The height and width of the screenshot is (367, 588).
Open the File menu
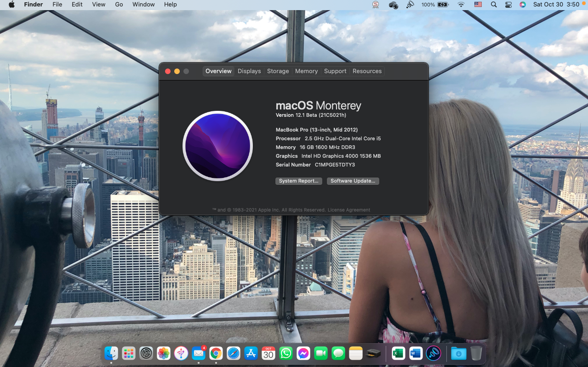pyautogui.click(x=57, y=5)
